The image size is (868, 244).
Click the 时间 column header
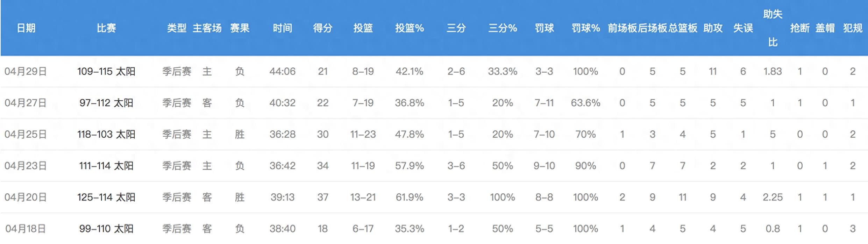[x=282, y=28]
